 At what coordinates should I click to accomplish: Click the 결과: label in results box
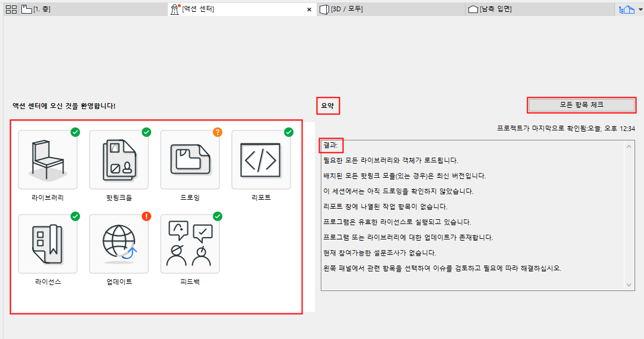pos(331,145)
